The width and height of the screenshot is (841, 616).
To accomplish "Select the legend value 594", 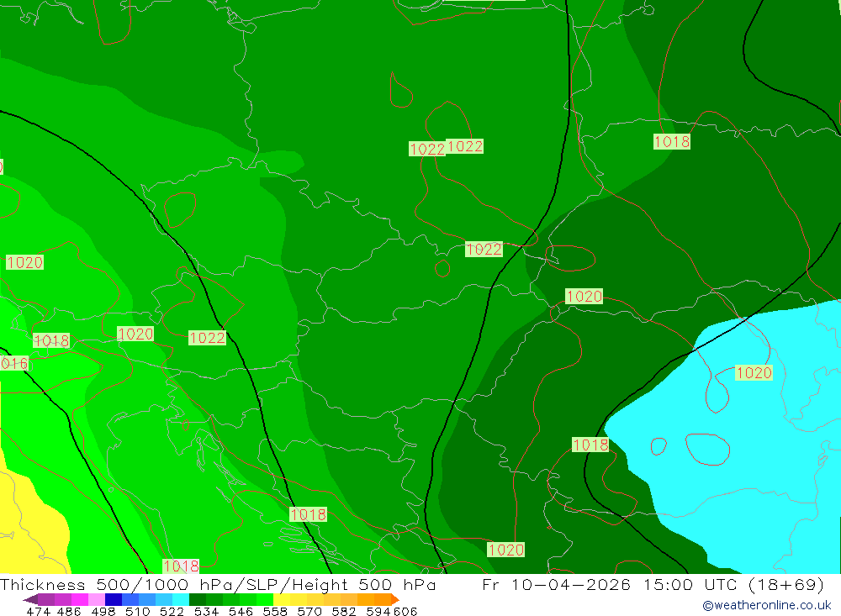I will point(378,611).
